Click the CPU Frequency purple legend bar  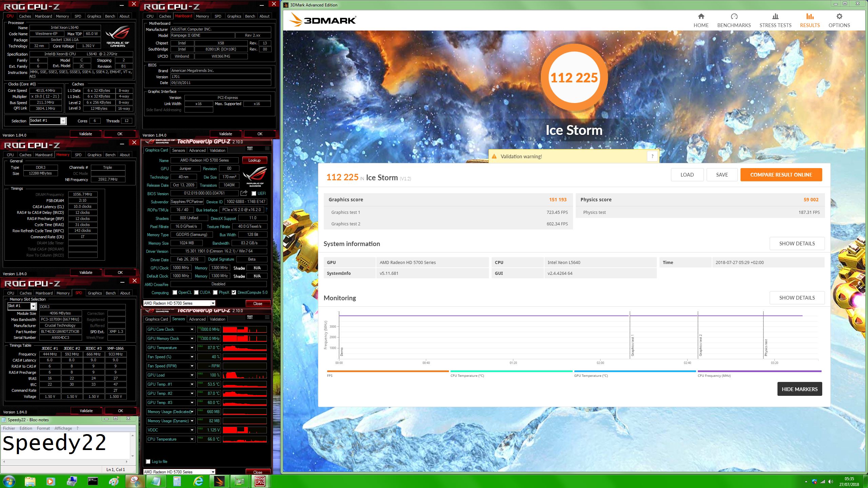759,371
